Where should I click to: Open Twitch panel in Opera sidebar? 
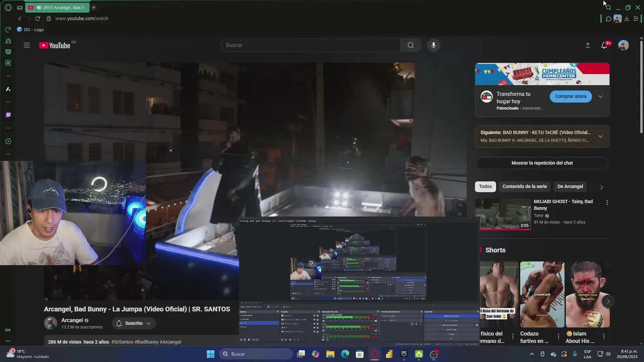coord(8,115)
